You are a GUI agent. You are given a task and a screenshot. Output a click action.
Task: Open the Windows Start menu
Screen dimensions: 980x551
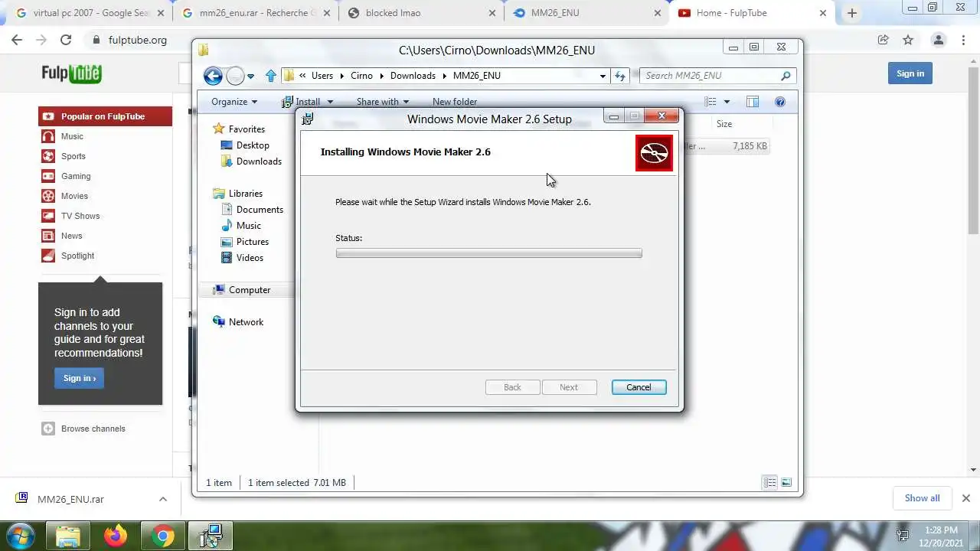pos(21,536)
